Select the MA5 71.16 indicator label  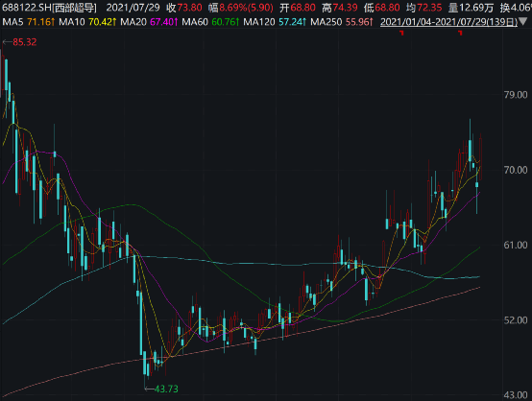pyautogui.click(x=28, y=22)
